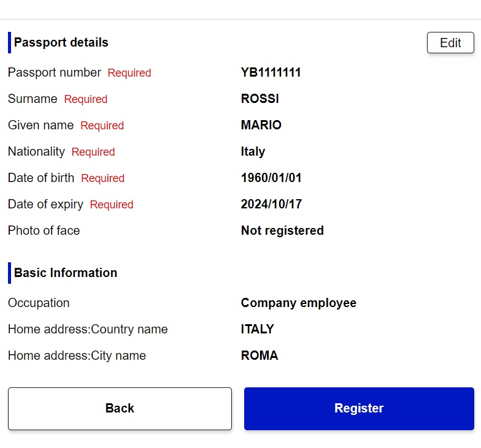Image resolution: width=481 pixels, height=448 pixels.
Task: Select the occupation value Company employee
Action: [x=298, y=303]
